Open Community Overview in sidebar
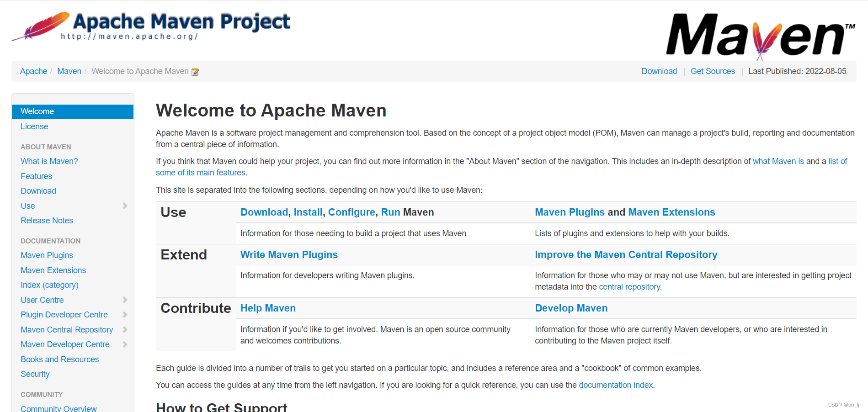Viewport: 868px width, 412px height. tap(59, 408)
